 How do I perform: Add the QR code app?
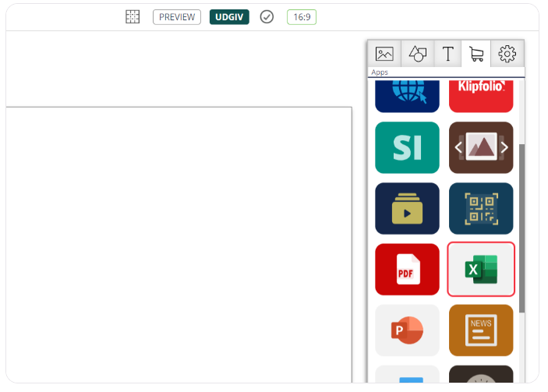(x=481, y=209)
